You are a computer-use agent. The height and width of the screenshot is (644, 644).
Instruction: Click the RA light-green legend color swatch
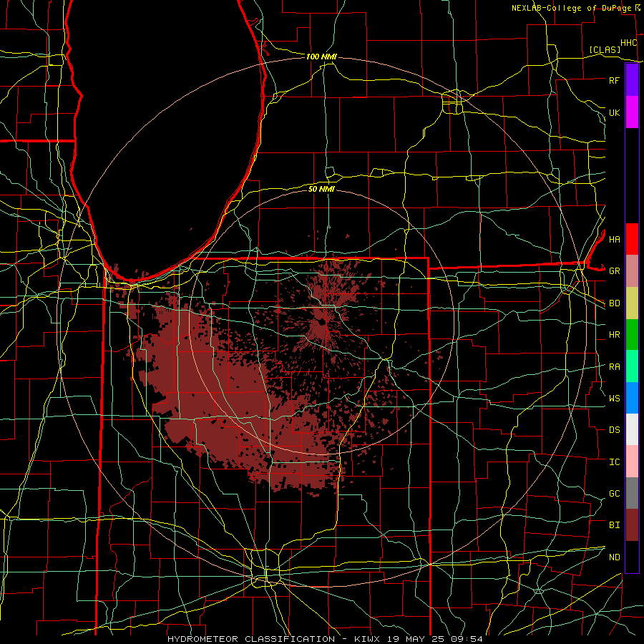pyautogui.click(x=632, y=366)
